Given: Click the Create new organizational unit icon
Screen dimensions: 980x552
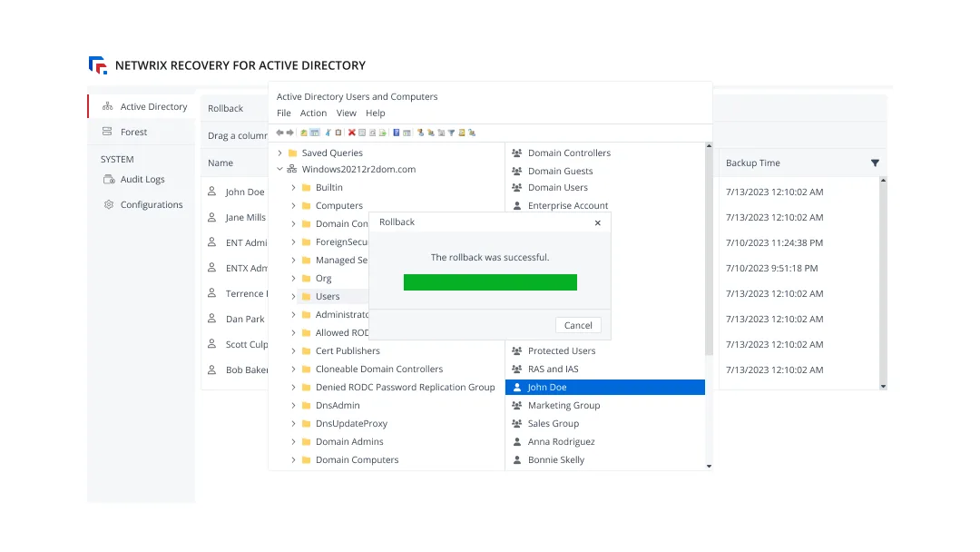Looking at the screenshot, I should click(441, 133).
